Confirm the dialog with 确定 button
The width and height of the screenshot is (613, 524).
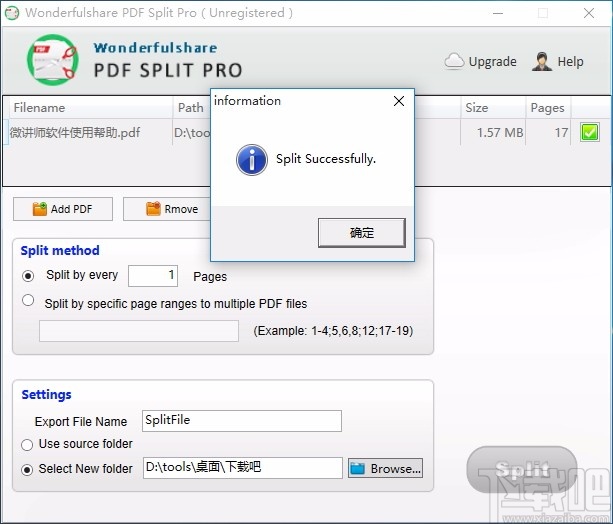[x=362, y=233]
